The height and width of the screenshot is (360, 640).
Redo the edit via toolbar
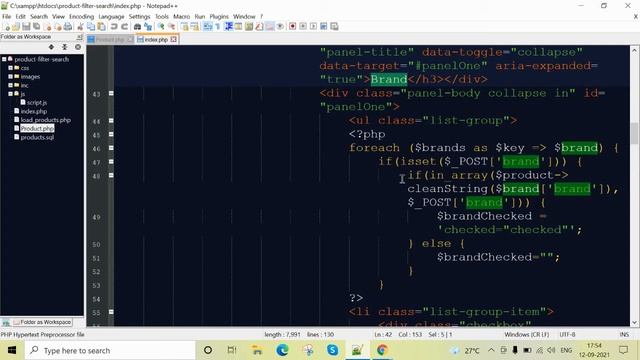(124, 27)
